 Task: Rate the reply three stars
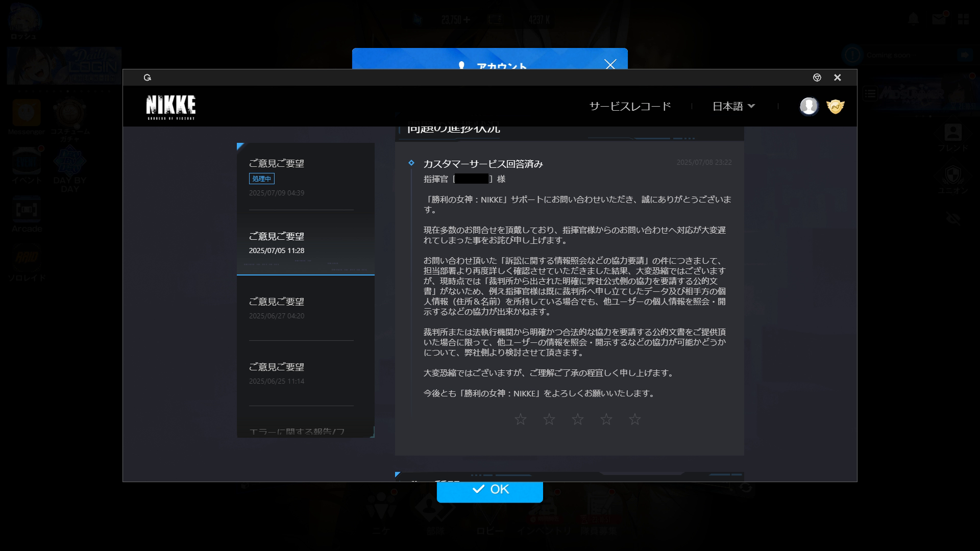click(x=577, y=419)
